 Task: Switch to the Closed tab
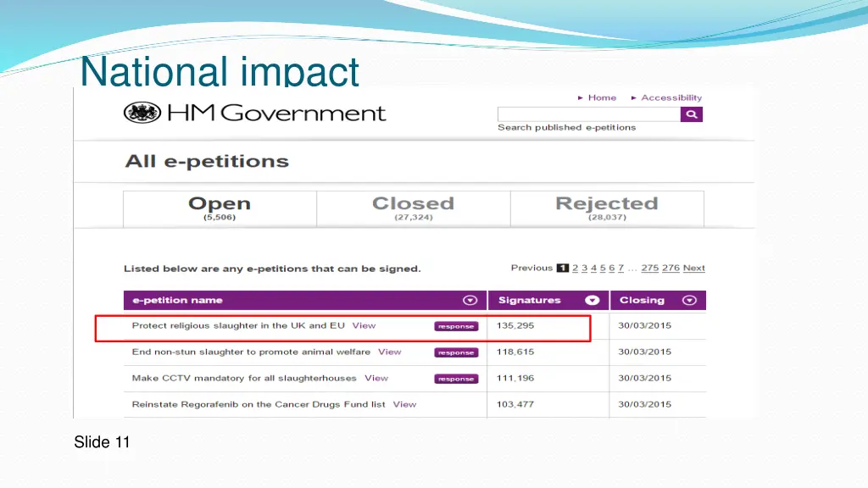pyautogui.click(x=414, y=208)
